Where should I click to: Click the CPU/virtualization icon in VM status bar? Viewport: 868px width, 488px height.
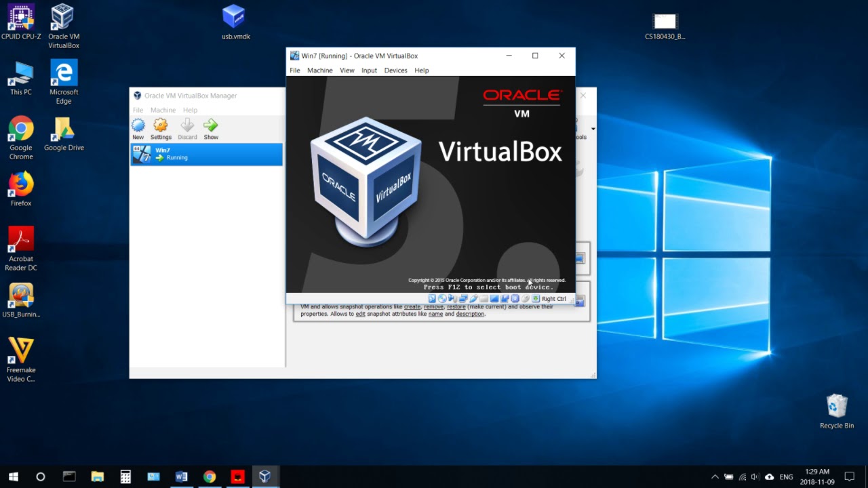point(515,299)
